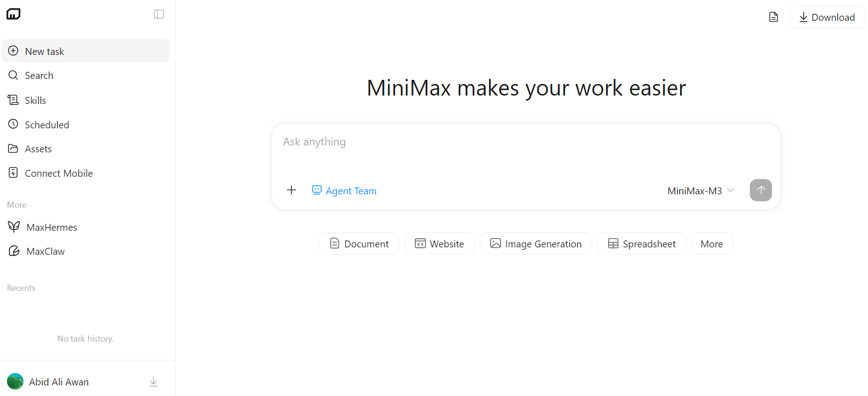Viewport: 868px width, 396px height.
Task: Click the Scheduled clock icon
Action: coord(13,124)
